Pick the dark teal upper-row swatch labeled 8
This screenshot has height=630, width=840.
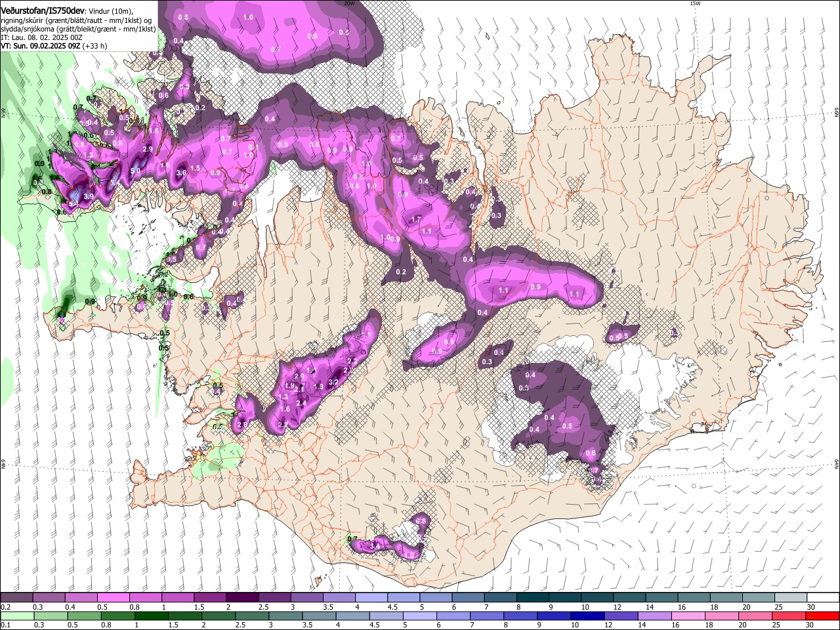(x=533, y=598)
